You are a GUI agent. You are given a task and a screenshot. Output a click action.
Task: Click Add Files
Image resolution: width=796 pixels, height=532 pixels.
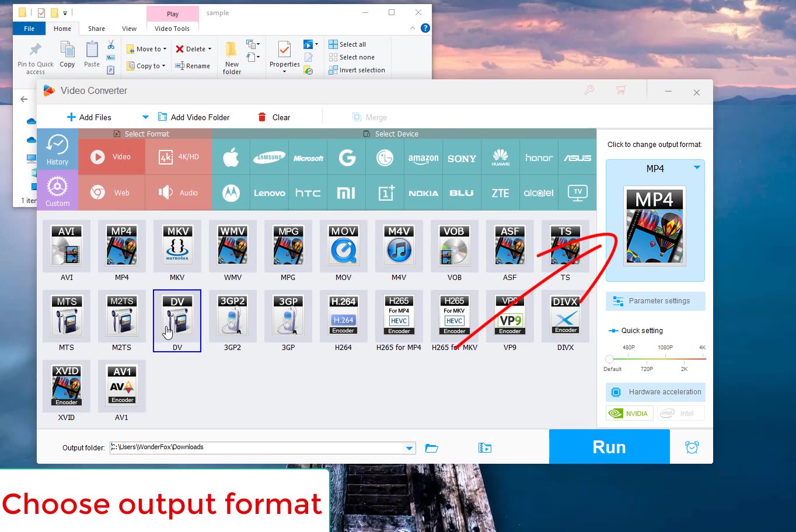(x=89, y=117)
